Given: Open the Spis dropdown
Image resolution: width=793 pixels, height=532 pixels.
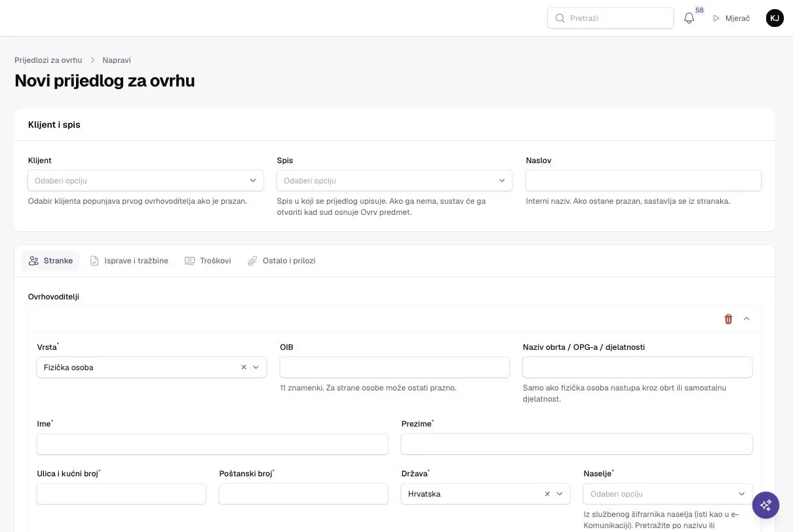Looking at the screenshot, I should 395,181.
